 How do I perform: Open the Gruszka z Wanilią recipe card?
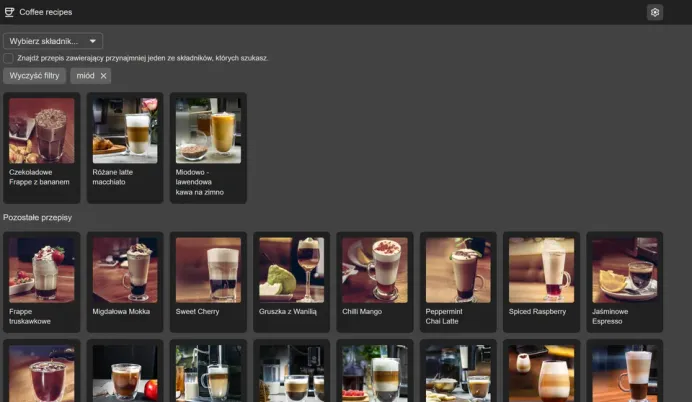pyautogui.click(x=291, y=282)
